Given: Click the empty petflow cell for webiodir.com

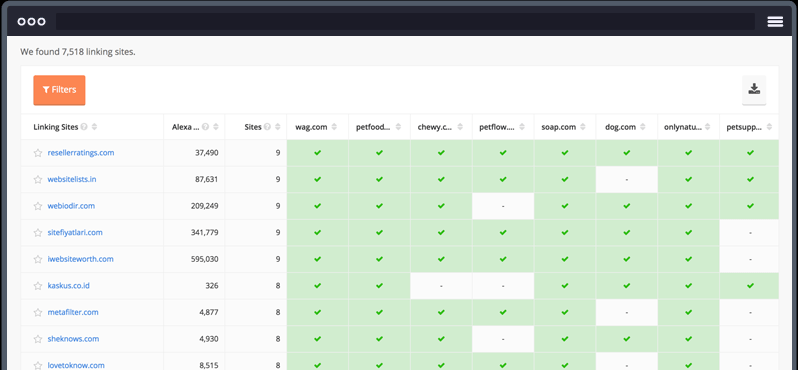Looking at the screenshot, I should pyautogui.click(x=503, y=206).
